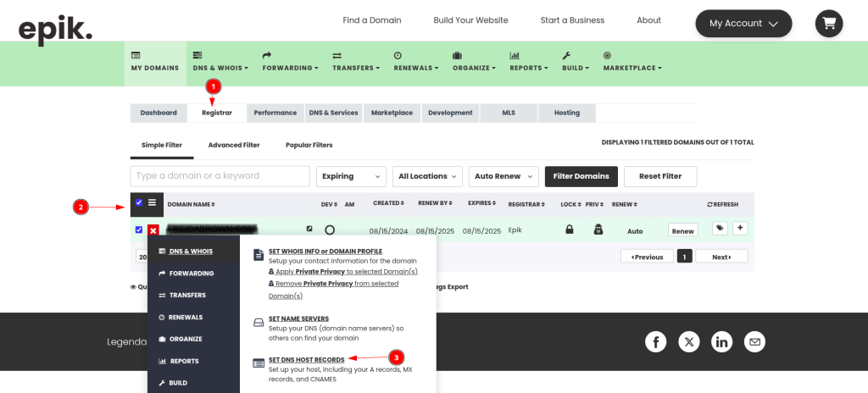The width and height of the screenshot is (868, 393).
Task: Switch to the MLS tab
Action: [x=509, y=113]
